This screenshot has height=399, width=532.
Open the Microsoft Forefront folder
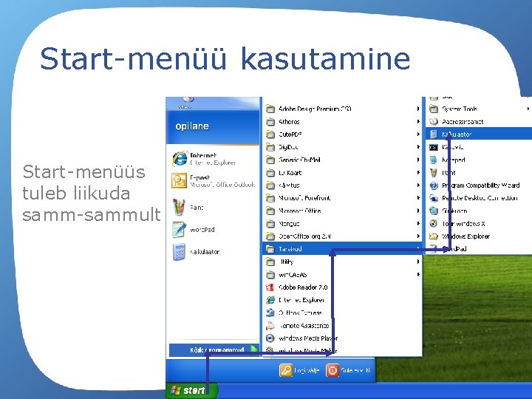click(342, 198)
